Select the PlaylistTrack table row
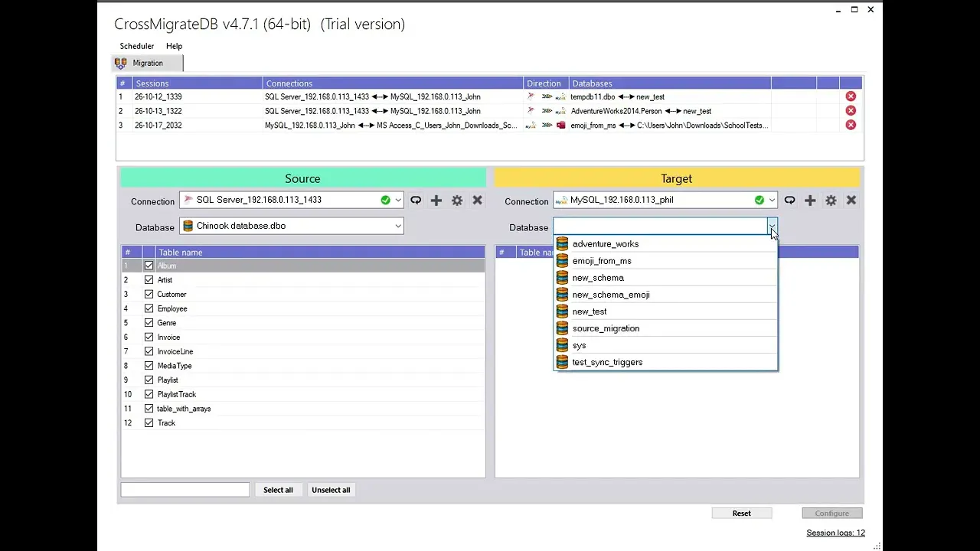Screen dimensions: 980x551 pos(303,394)
